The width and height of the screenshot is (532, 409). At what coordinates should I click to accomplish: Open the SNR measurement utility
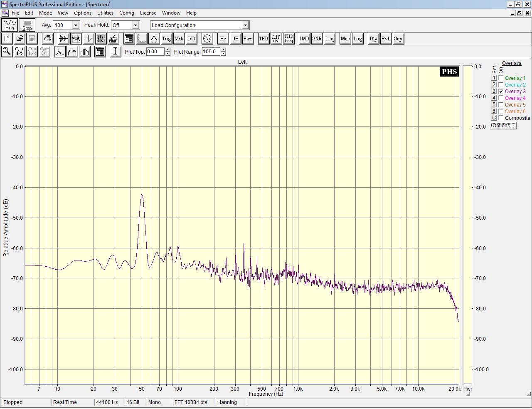click(317, 39)
